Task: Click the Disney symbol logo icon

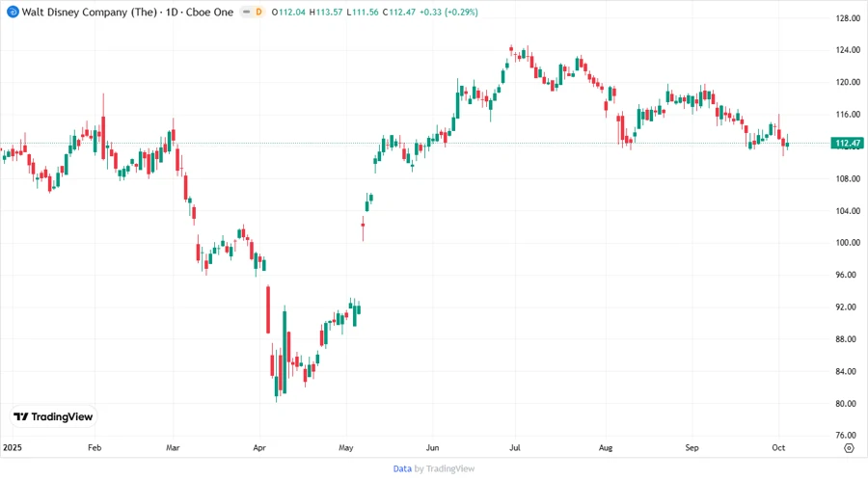Action: click(13, 12)
